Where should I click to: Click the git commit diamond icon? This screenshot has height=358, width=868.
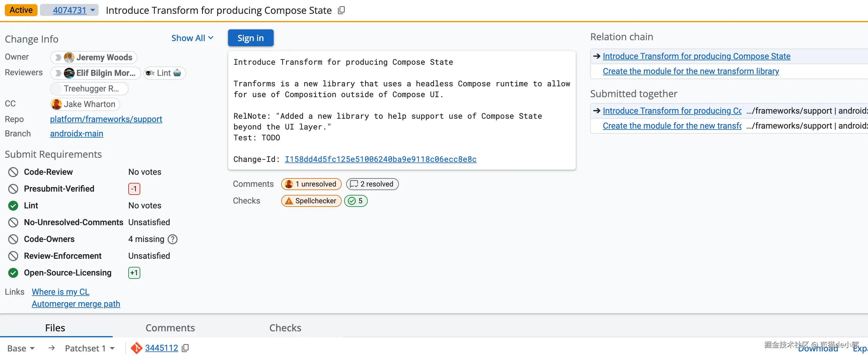tap(136, 348)
